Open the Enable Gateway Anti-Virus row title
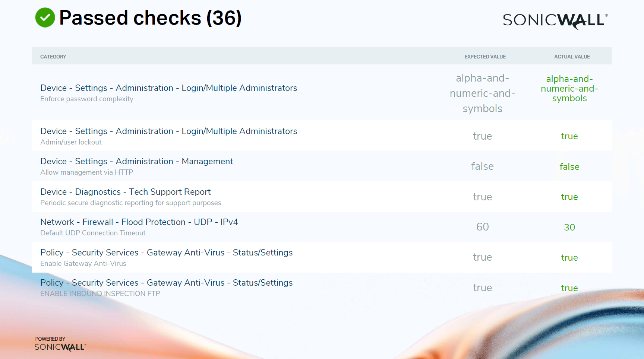Viewport: 644px width, 359px height. 166,252
